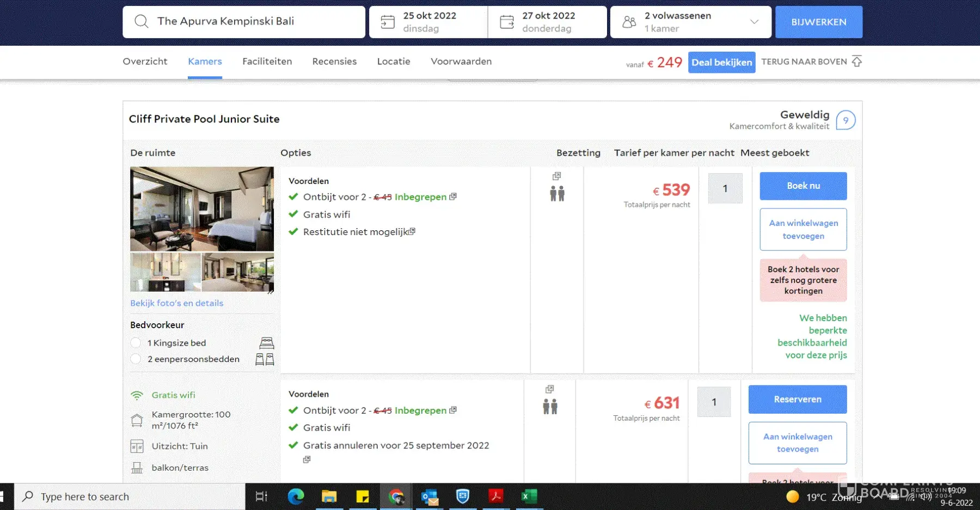Viewport: 980px width, 510px height.
Task: Open Adobe Acrobat from the taskbar
Action: click(x=496, y=496)
